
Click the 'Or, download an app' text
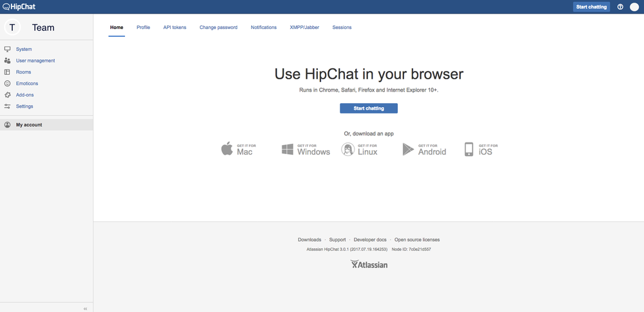[x=369, y=134]
